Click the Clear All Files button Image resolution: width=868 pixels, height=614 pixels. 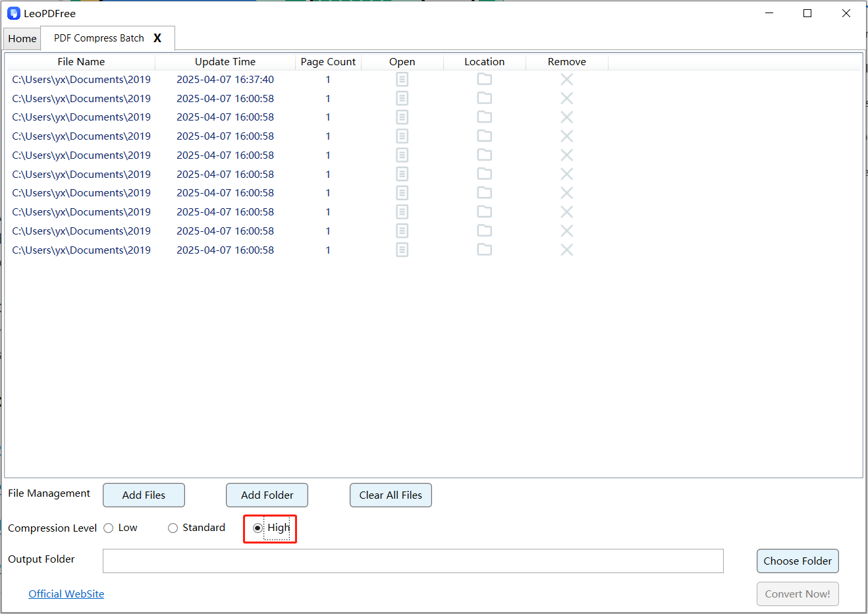[x=391, y=495]
